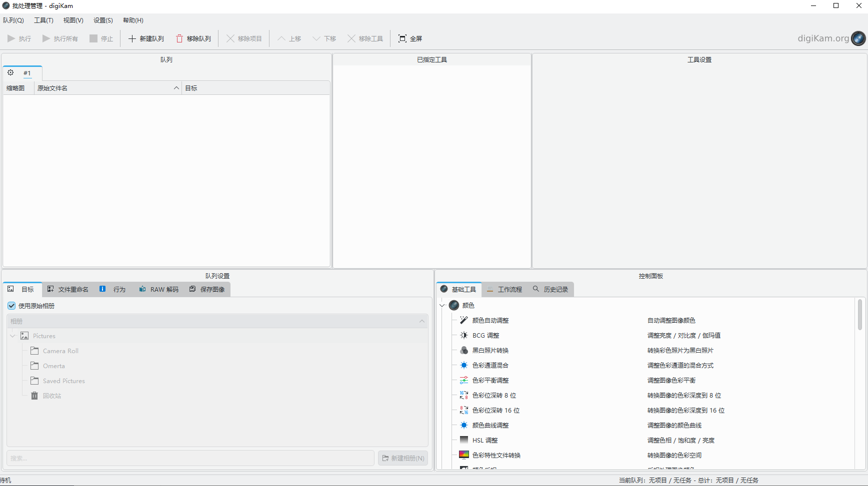The height and width of the screenshot is (486, 868).
Task: Open the 工具(T) menu
Action: click(x=43, y=20)
